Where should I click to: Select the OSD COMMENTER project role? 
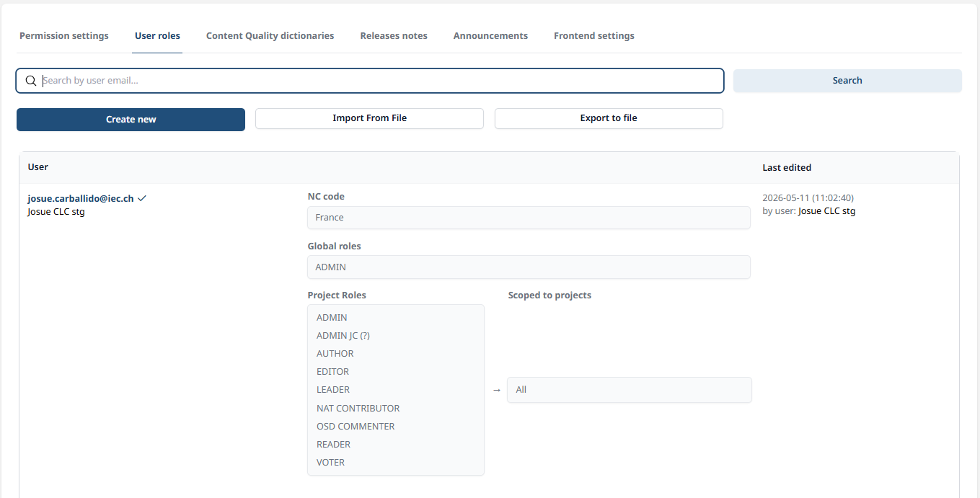[356, 427]
